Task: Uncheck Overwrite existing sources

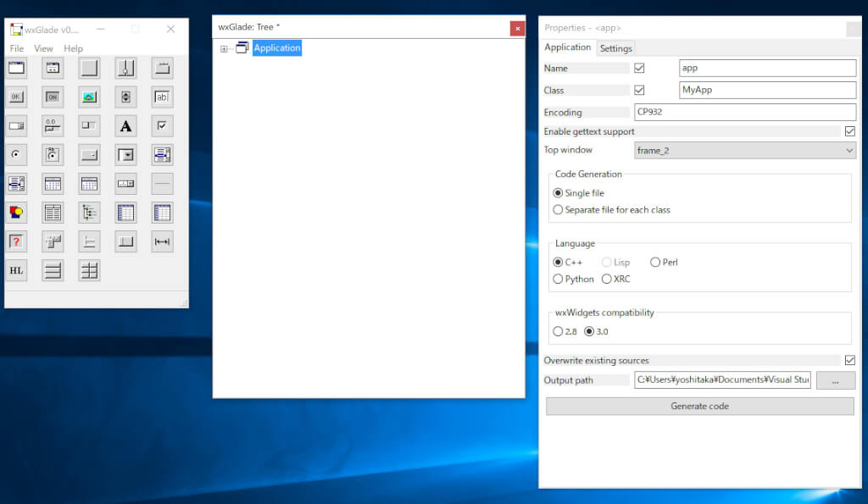Action: click(850, 360)
